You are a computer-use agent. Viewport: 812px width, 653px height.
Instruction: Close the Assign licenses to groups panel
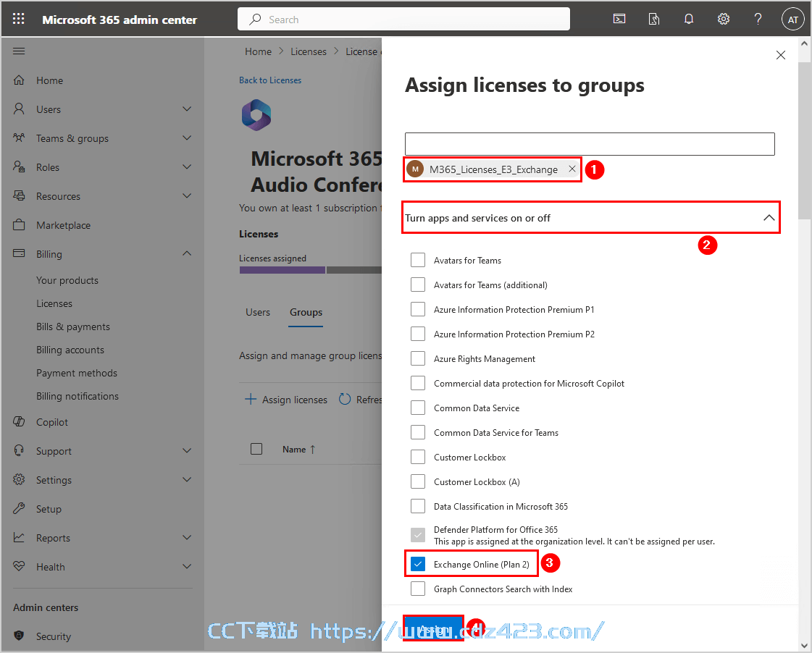click(781, 55)
